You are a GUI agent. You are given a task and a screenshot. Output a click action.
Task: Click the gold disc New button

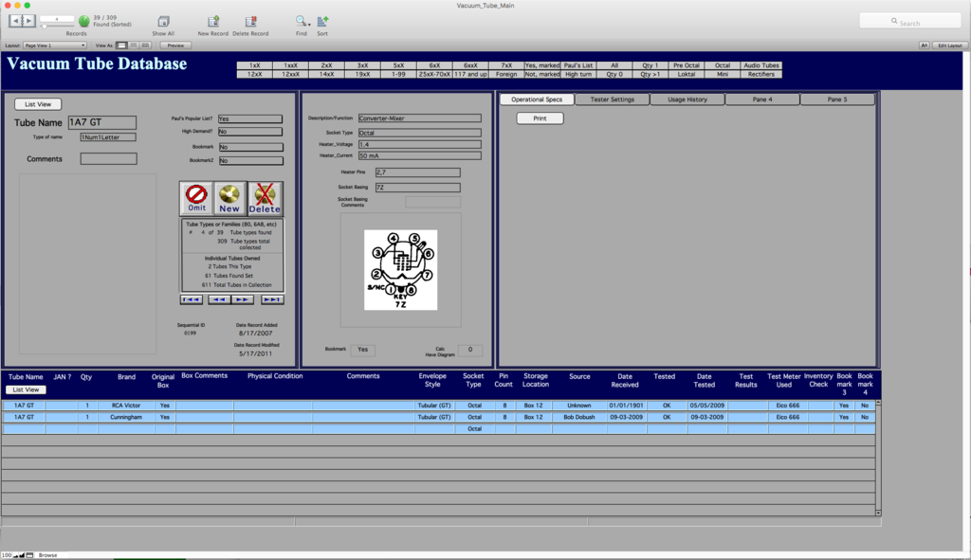coord(229,198)
